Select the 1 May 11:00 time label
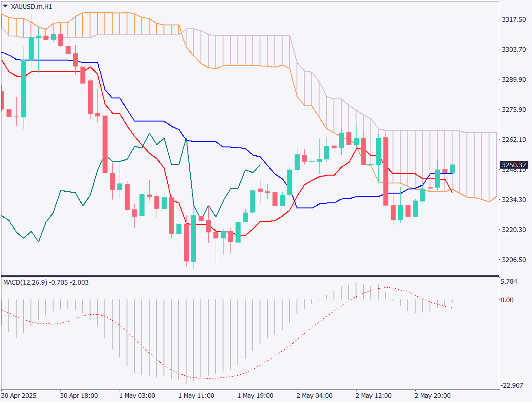 (x=196, y=396)
